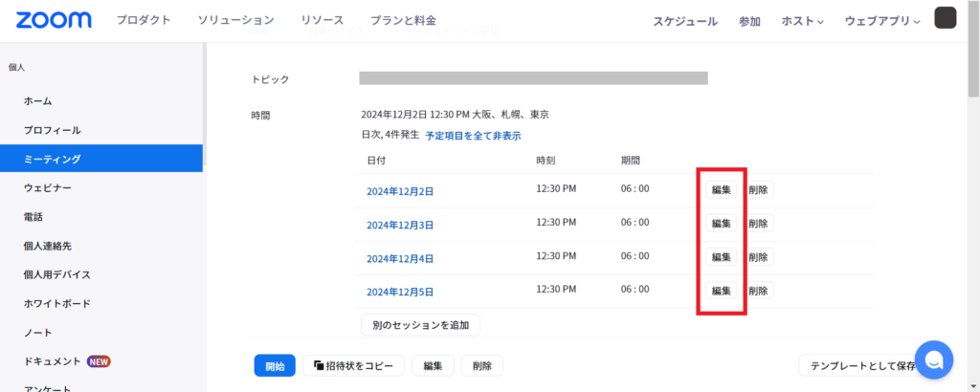Click 削除 for the 2024年12月3日 session
980x392 pixels.
[x=758, y=224]
